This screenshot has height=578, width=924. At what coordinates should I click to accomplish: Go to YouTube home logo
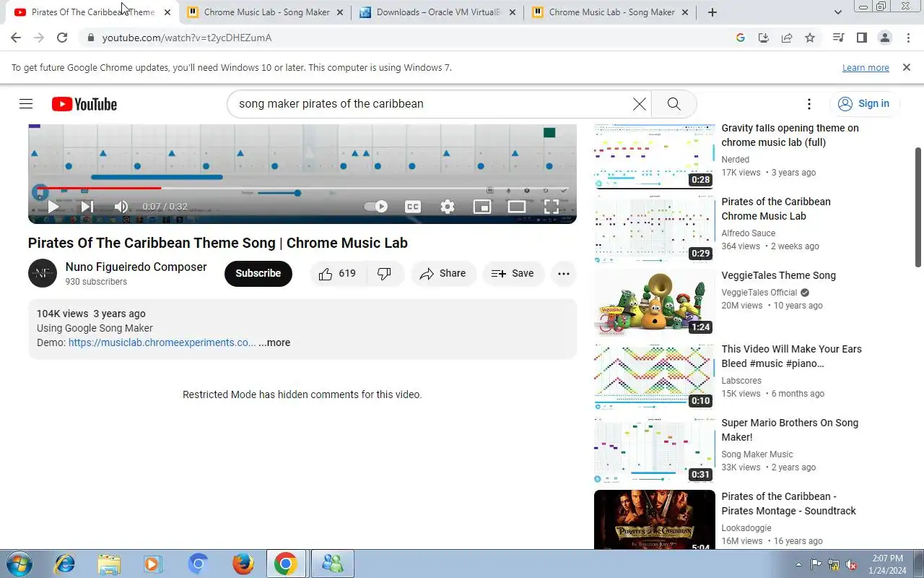[x=84, y=104]
